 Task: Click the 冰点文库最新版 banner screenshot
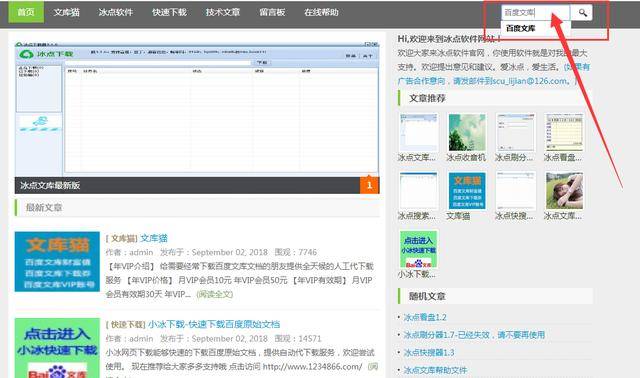[197, 109]
